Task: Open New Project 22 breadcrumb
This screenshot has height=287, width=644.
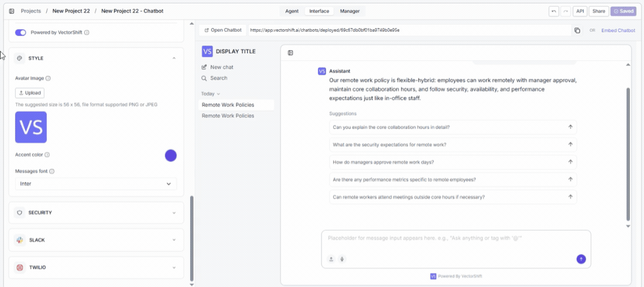Action: [x=71, y=11]
